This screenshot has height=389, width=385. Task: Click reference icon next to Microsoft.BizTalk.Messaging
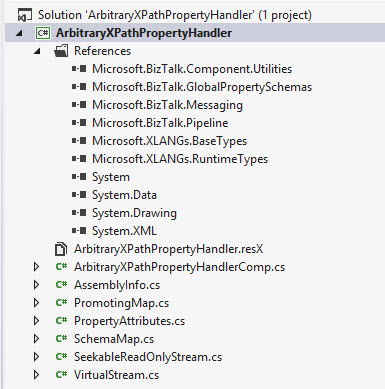click(x=79, y=105)
